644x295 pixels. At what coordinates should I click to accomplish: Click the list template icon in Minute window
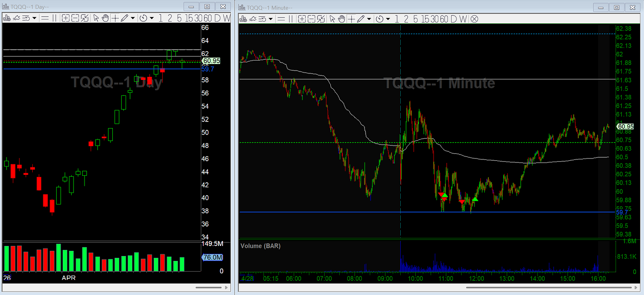[x=263, y=19]
